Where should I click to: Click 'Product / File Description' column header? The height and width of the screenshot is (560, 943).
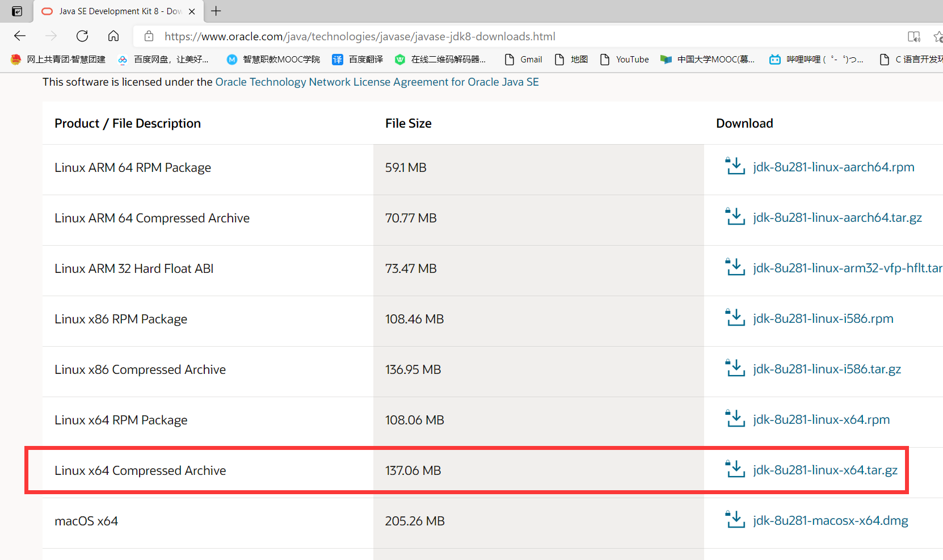pyautogui.click(x=128, y=124)
